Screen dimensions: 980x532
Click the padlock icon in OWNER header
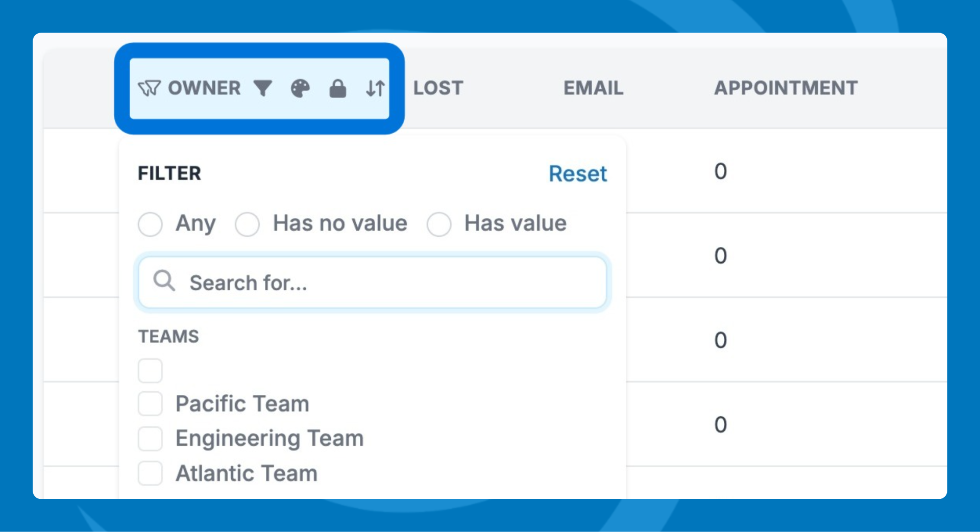coord(337,88)
